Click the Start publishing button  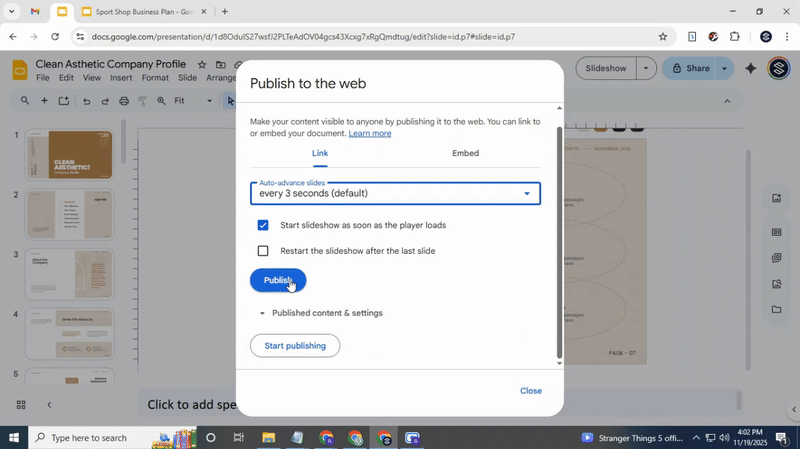[295, 346]
